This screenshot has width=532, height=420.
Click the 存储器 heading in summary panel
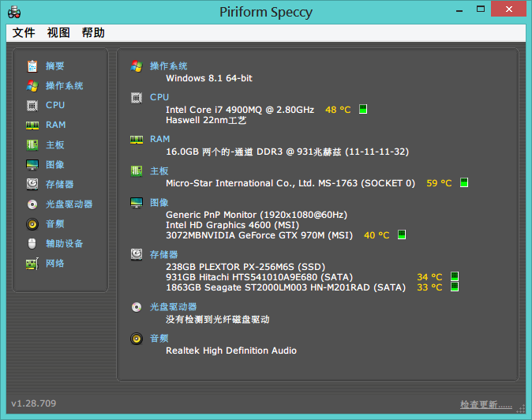(x=164, y=254)
